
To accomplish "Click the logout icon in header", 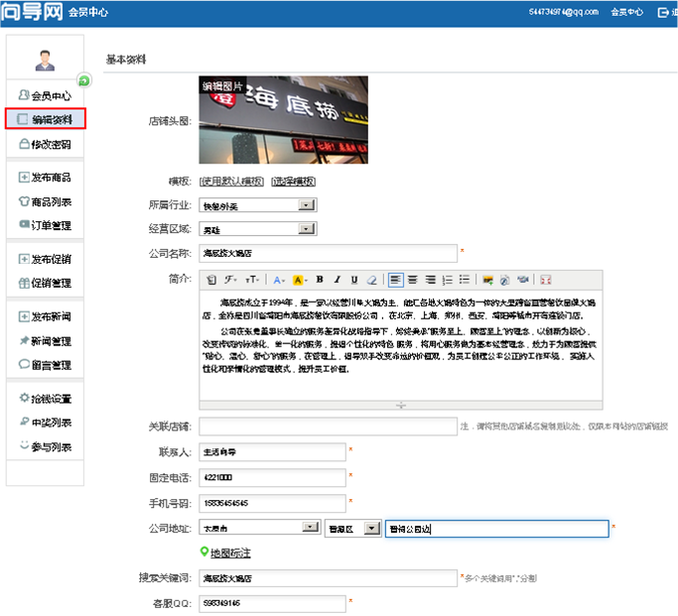I will pos(662,13).
